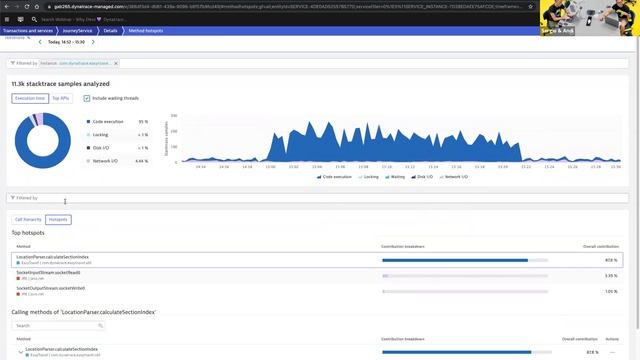Shift timeframe later with right chevron

(x=93, y=42)
